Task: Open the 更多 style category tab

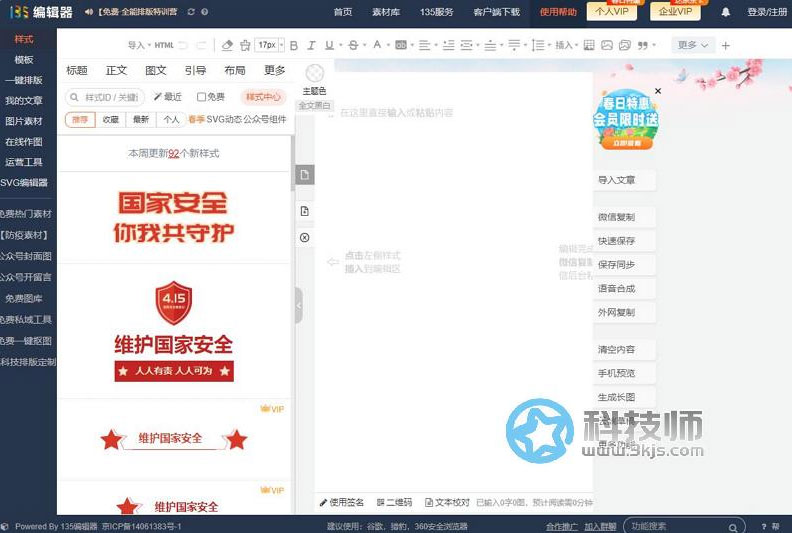Action: pos(274,70)
